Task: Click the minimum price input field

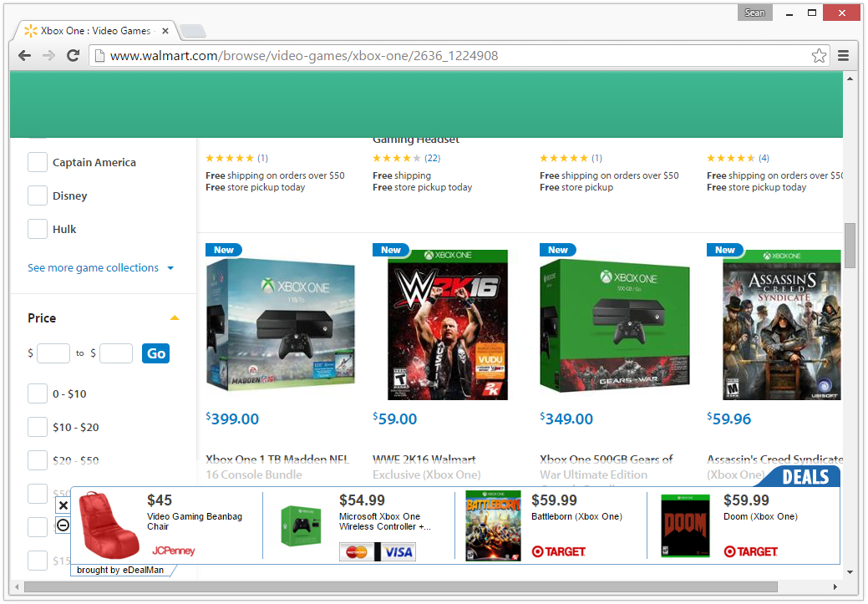Action: tap(53, 353)
